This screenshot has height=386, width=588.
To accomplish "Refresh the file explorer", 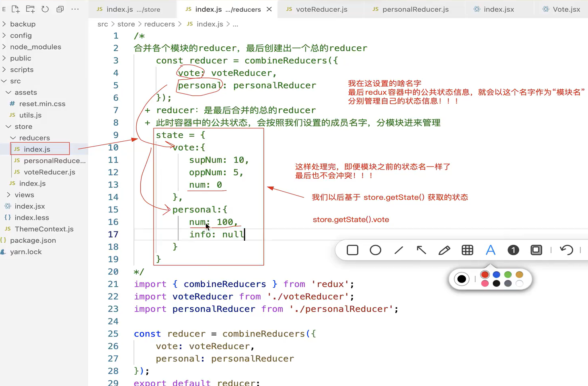I will coord(45,9).
